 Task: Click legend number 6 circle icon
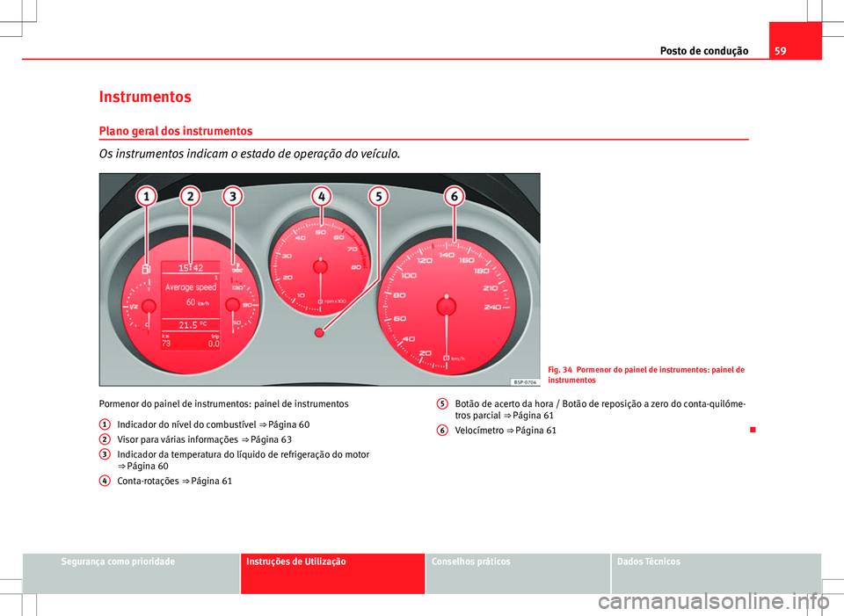pos(442,431)
